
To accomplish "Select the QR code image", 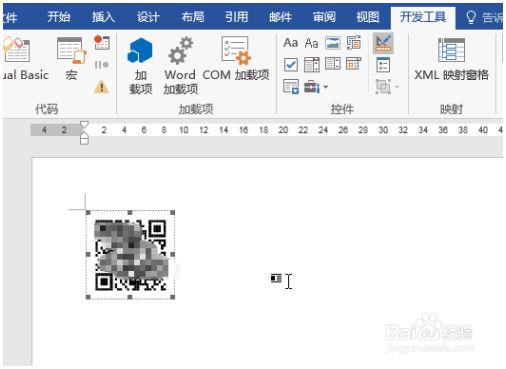I will (130, 255).
